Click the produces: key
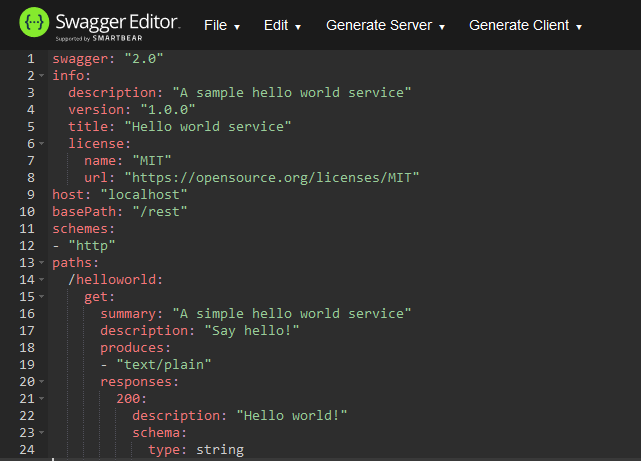Screen dimensions: 641x461 click(x=135, y=347)
